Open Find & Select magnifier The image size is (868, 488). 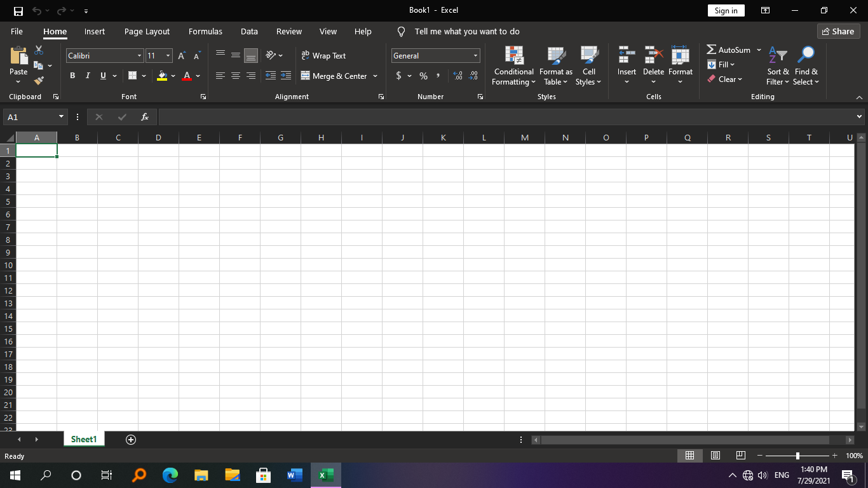coord(806,66)
